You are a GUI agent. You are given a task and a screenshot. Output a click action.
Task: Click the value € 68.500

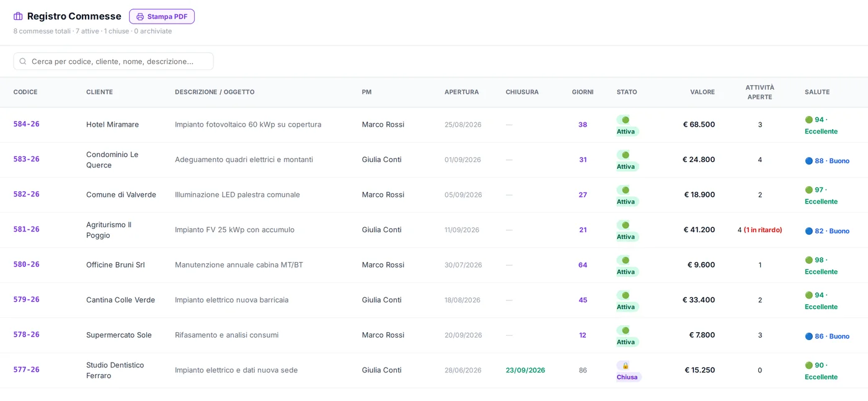[699, 124]
